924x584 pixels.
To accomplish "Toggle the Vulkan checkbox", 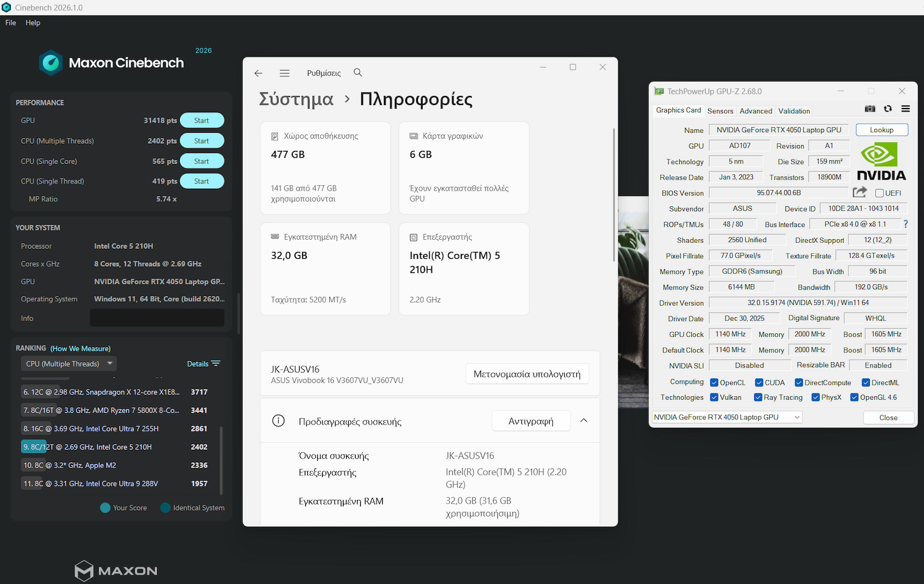I will [714, 397].
